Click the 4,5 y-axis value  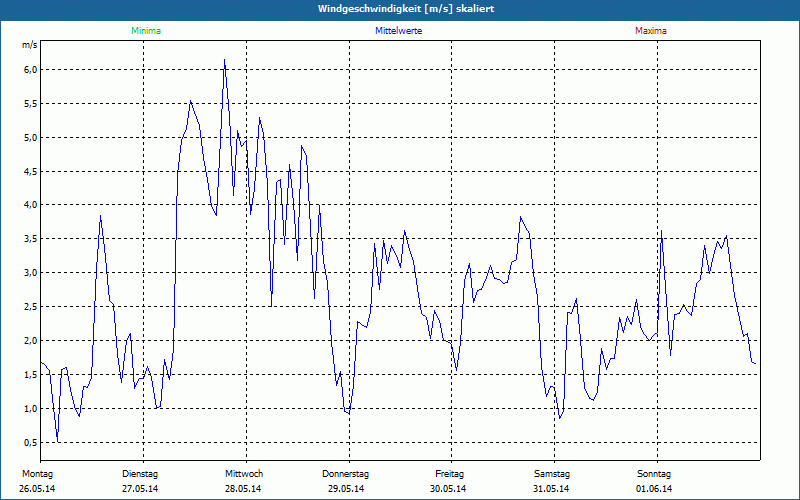31,171
